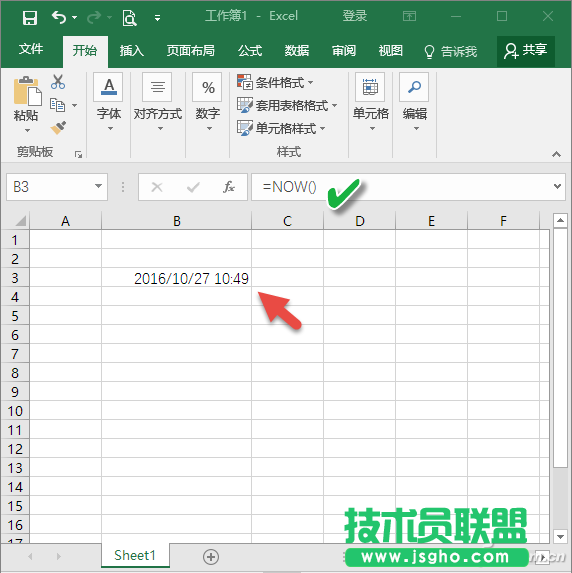Viewport: 572px width, 573px height.
Task: Copy selection with copy icon
Action: click(x=57, y=105)
